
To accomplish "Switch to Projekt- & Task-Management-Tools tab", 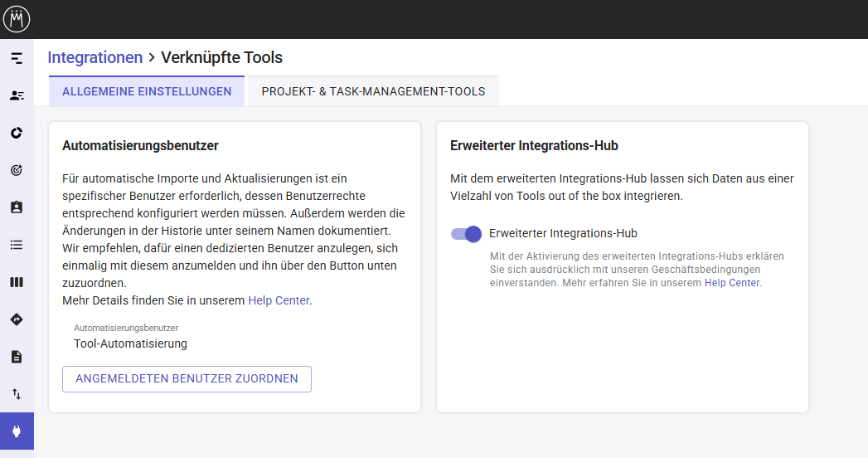I will (373, 91).
